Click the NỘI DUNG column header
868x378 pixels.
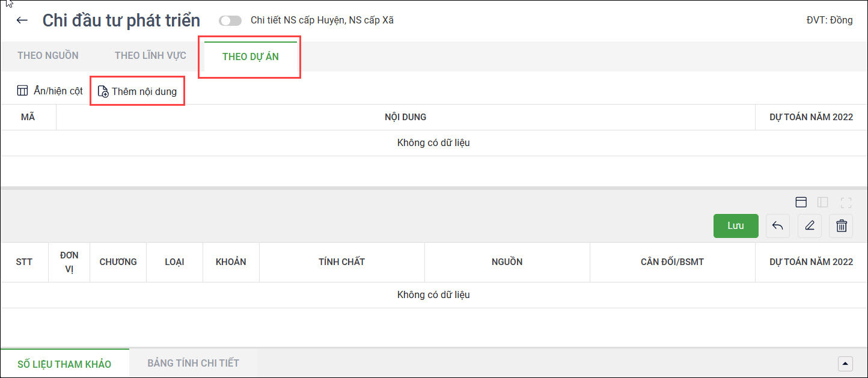405,117
